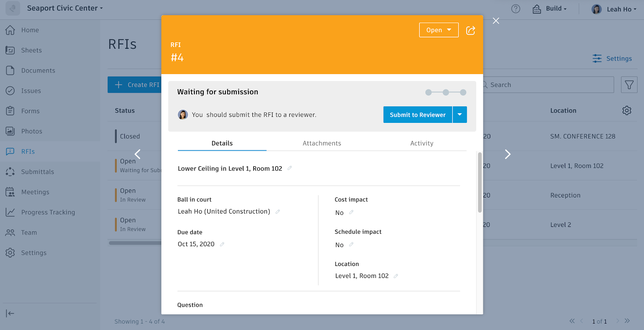Image resolution: width=644 pixels, height=330 pixels.
Task: Switch to the Activity tab
Action: 422,143
